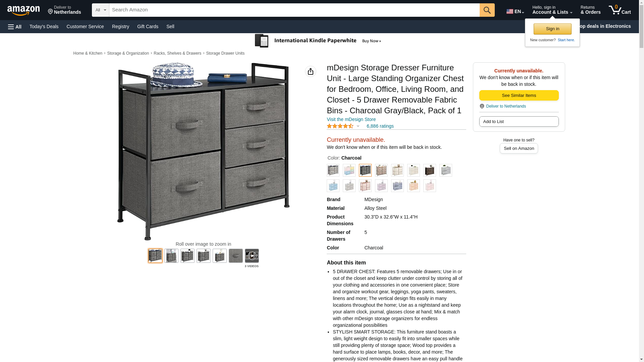Select the light blue color swatch

click(x=333, y=186)
